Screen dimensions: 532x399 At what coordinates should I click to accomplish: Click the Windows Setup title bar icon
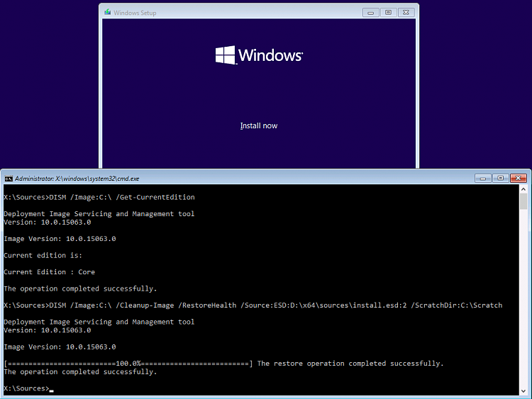click(108, 12)
